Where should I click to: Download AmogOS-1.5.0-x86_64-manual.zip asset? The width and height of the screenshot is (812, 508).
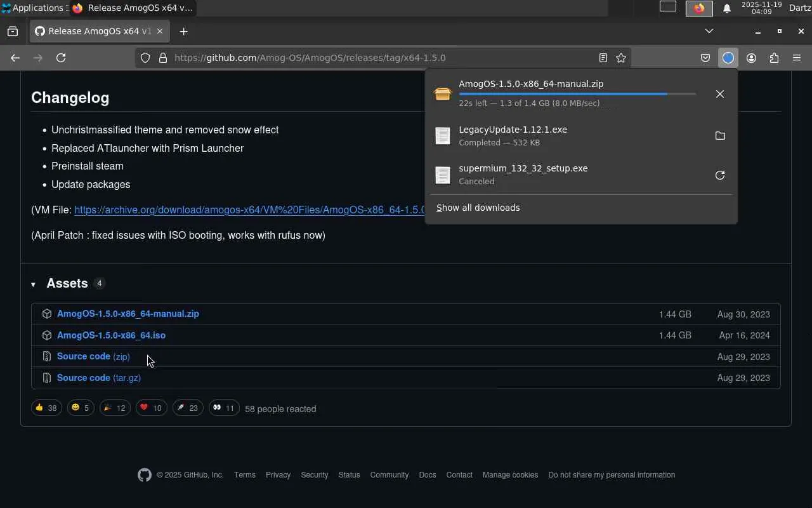pyautogui.click(x=128, y=314)
